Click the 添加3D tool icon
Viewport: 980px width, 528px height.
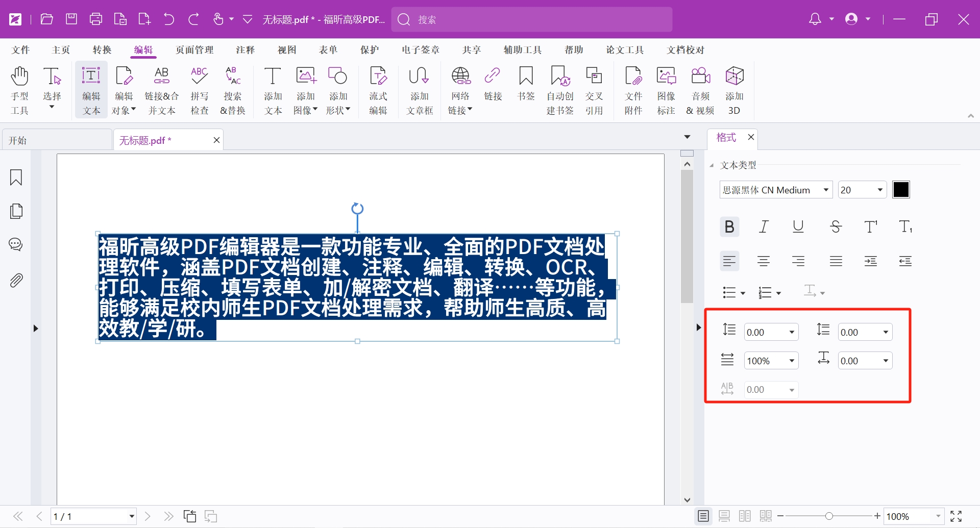734,90
